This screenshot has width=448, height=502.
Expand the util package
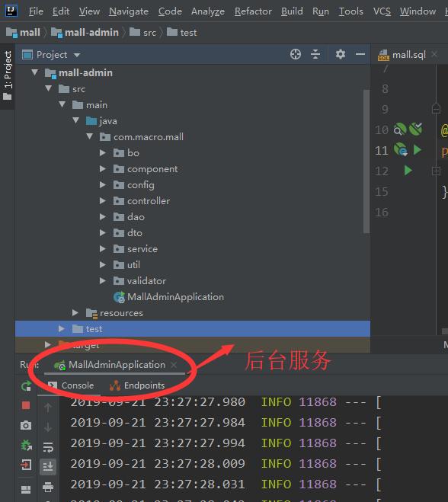[102, 265]
